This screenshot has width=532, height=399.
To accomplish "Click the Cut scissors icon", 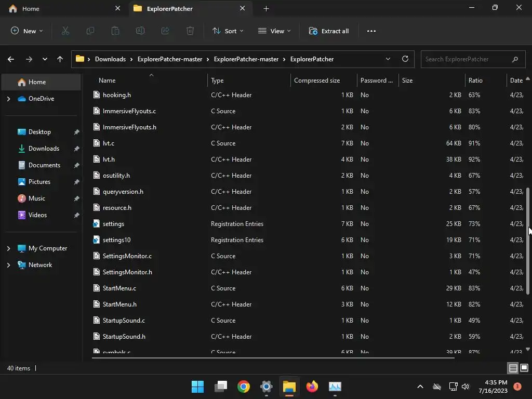I will (65, 31).
